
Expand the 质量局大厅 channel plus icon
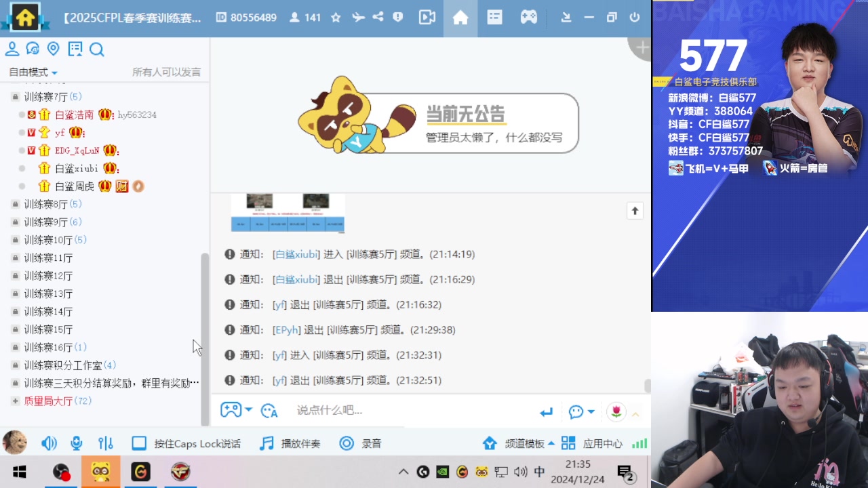coord(16,401)
